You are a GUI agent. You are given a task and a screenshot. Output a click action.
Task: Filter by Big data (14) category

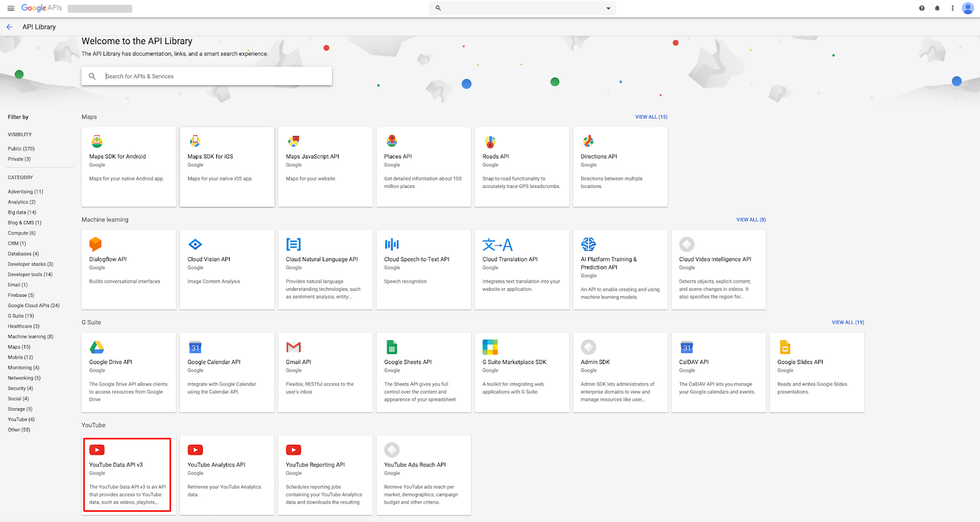(22, 212)
